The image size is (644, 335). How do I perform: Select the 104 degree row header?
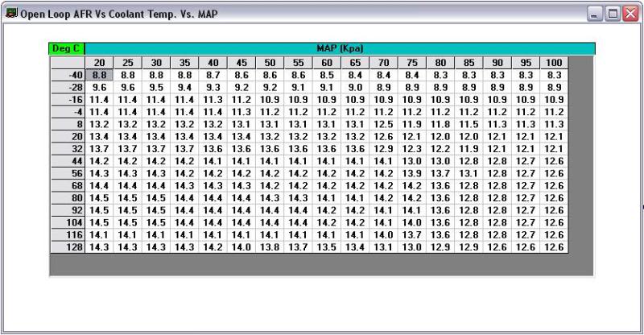click(x=68, y=223)
